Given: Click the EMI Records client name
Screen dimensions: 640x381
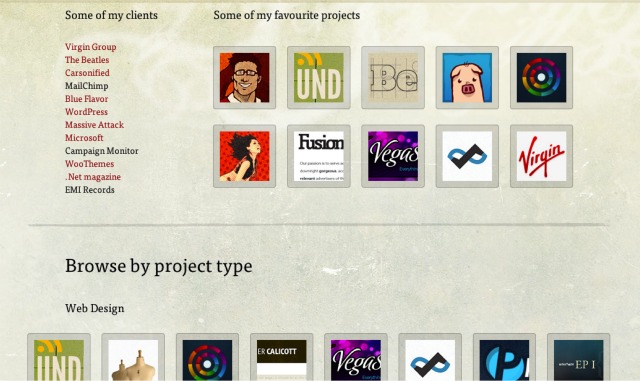Looking at the screenshot, I should [90, 190].
